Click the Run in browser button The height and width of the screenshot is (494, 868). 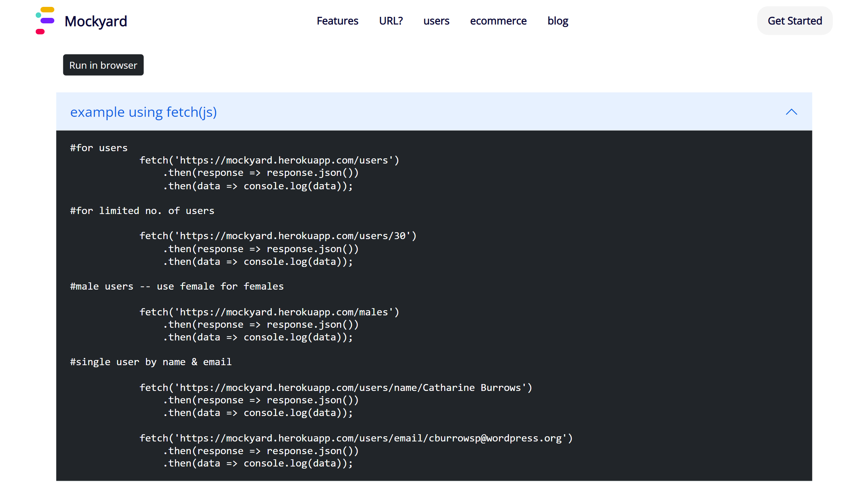(103, 65)
